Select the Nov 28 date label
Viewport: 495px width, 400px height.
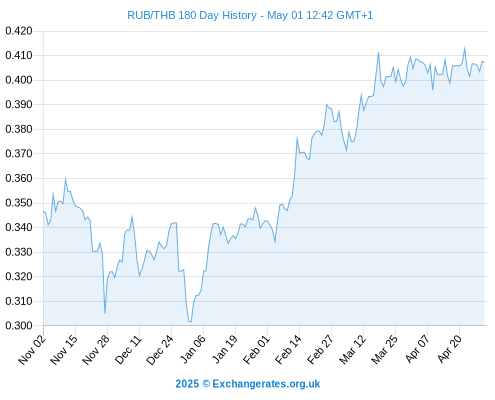click(x=96, y=349)
